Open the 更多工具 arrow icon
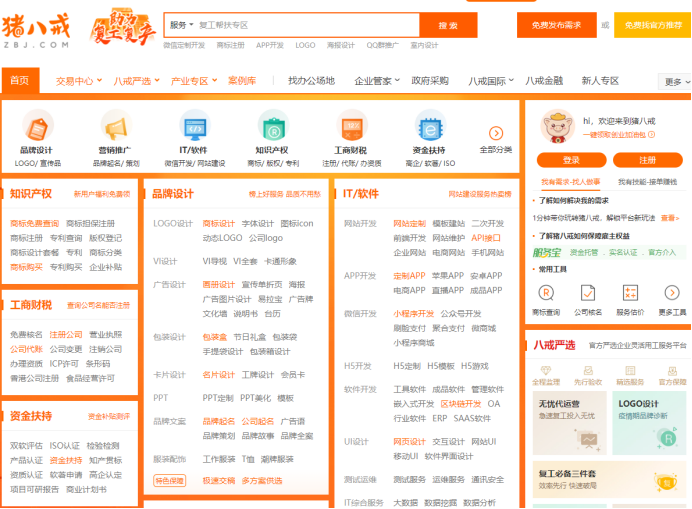This screenshot has width=692, height=509. pos(672,293)
